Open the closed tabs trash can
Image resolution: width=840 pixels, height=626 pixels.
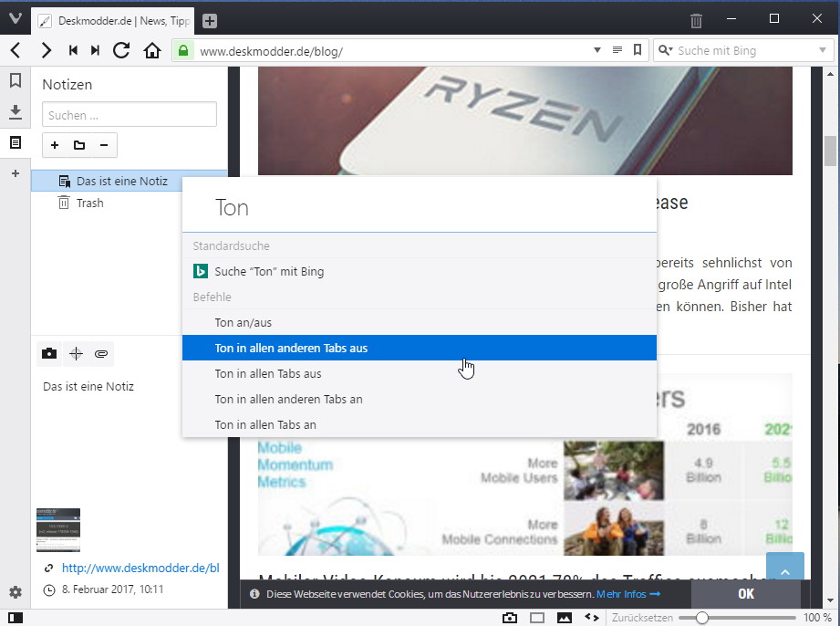click(x=696, y=21)
